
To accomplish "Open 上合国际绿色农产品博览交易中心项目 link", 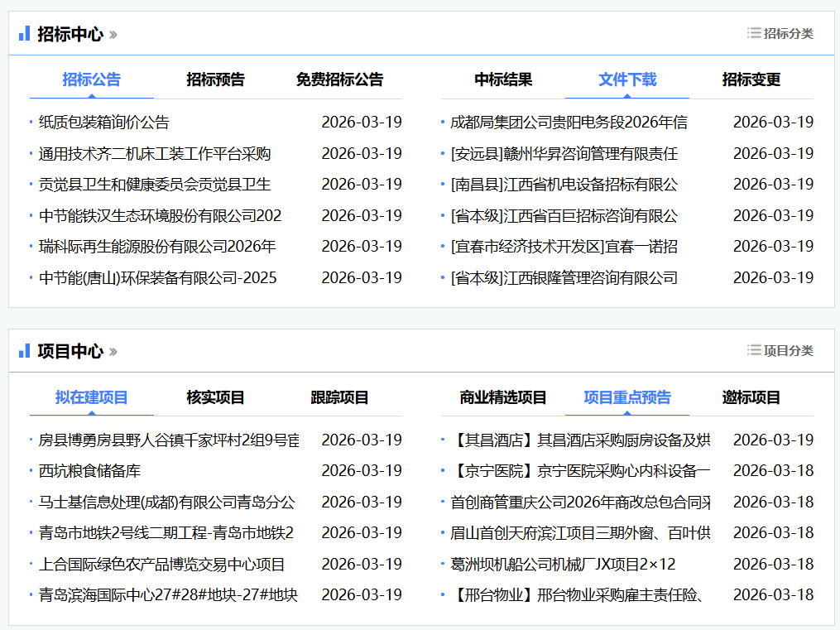I will (x=162, y=565).
